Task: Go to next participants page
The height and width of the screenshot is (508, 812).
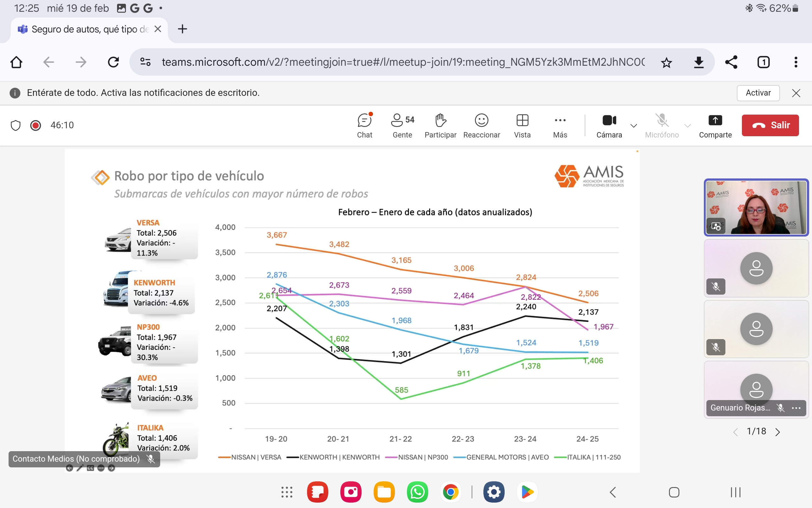Action: [x=778, y=432]
